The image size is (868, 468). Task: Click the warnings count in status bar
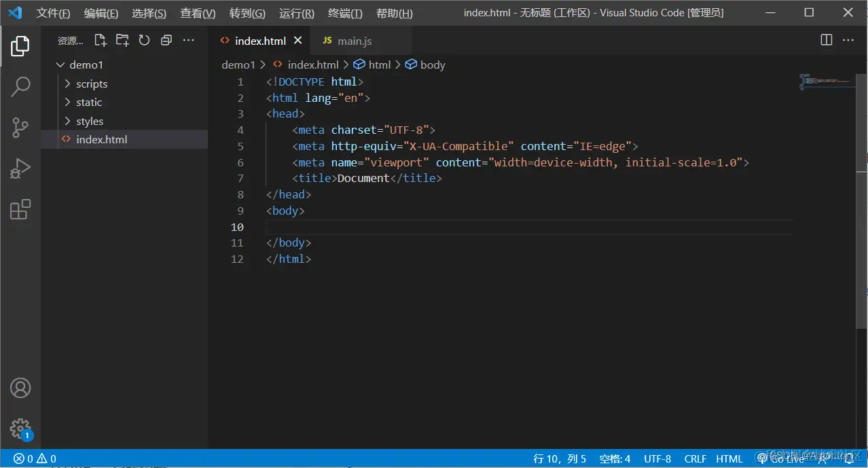click(46, 458)
